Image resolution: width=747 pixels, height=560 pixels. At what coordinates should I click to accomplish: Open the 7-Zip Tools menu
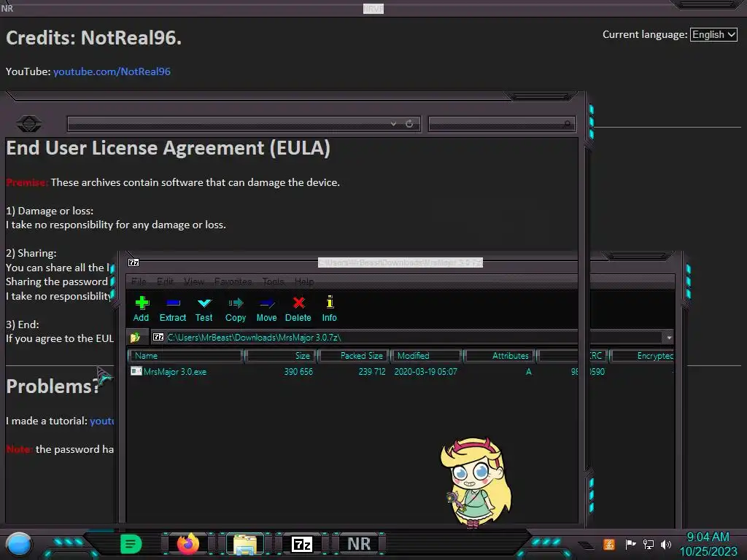pyautogui.click(x=273, y=281)
